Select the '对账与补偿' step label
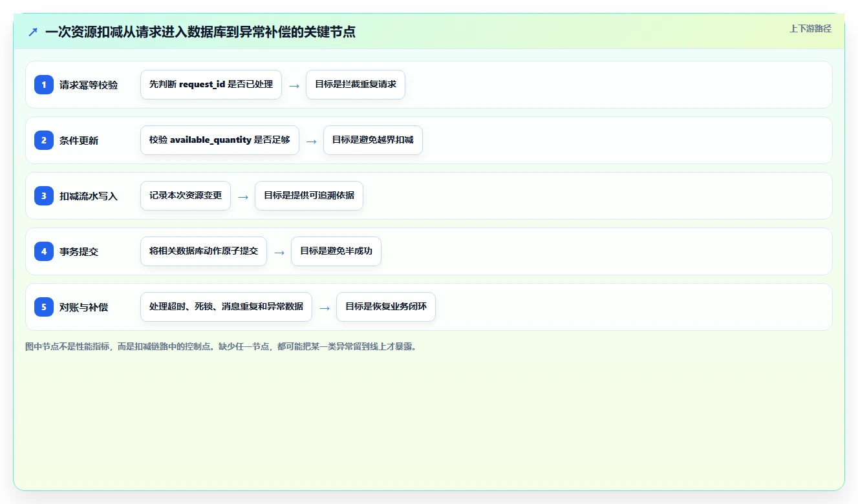The width and height of the screenshot is (858, 504). (x=84, y=307)
